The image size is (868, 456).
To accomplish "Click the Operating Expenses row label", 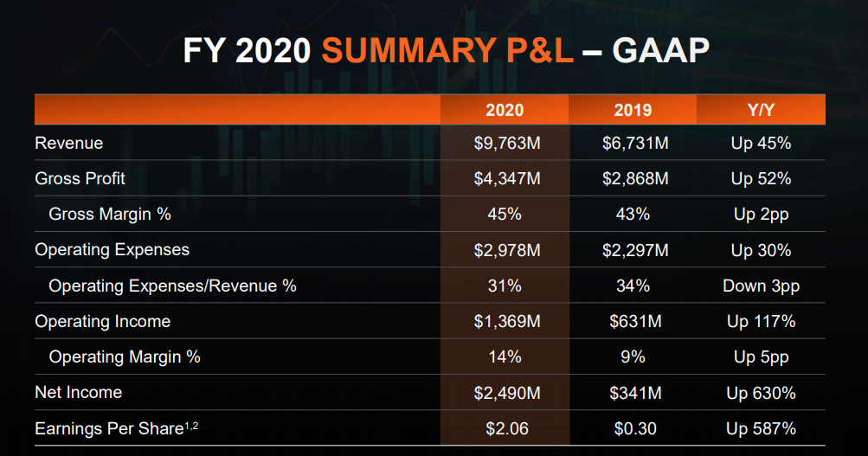I will [112, 250].
